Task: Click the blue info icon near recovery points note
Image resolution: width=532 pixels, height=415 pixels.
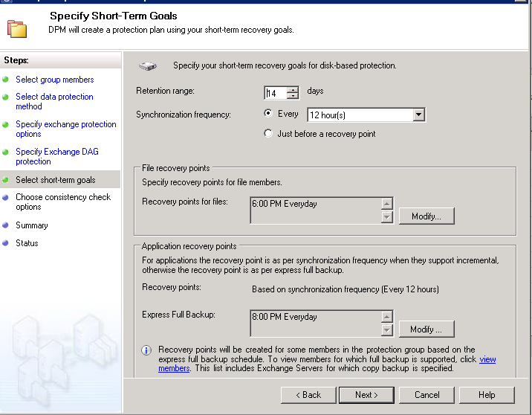Action: 146,350
